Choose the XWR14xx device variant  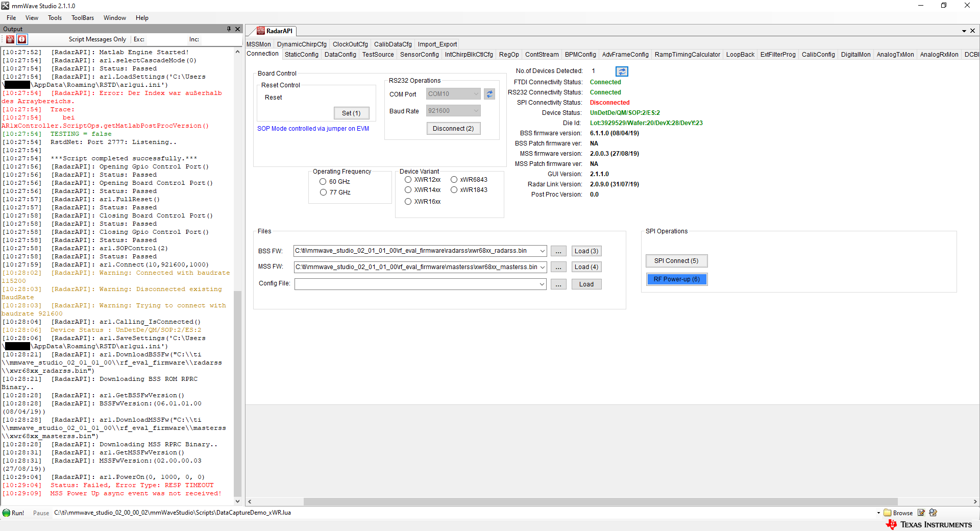click(x=408, y=190)
